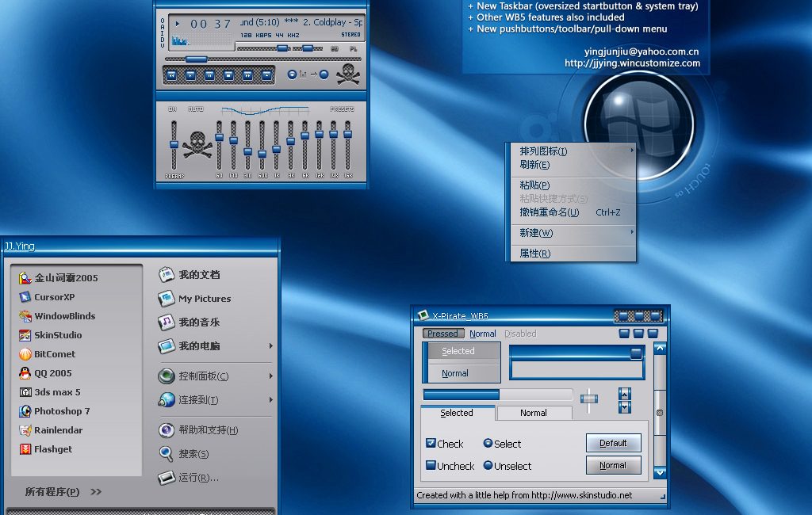Switch to the Selected tab

tap(457, 413)
